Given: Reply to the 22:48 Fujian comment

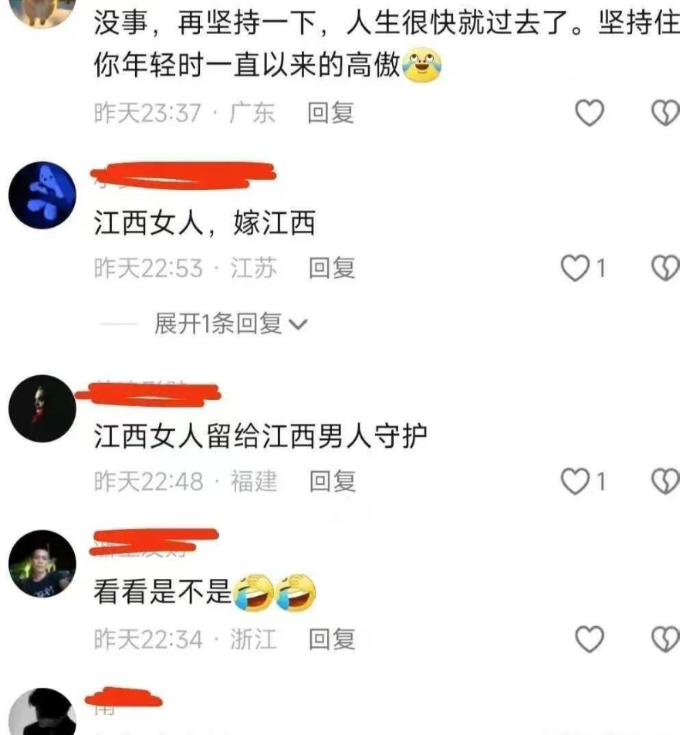Looking at the screenshot, I should pos(333,482).
